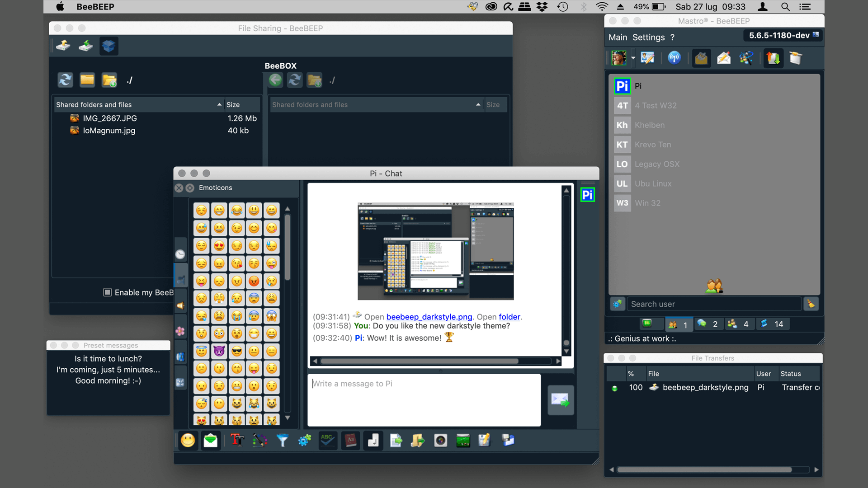Click the Search user input field
Screen dimensions: 868x488
[713, 304]
